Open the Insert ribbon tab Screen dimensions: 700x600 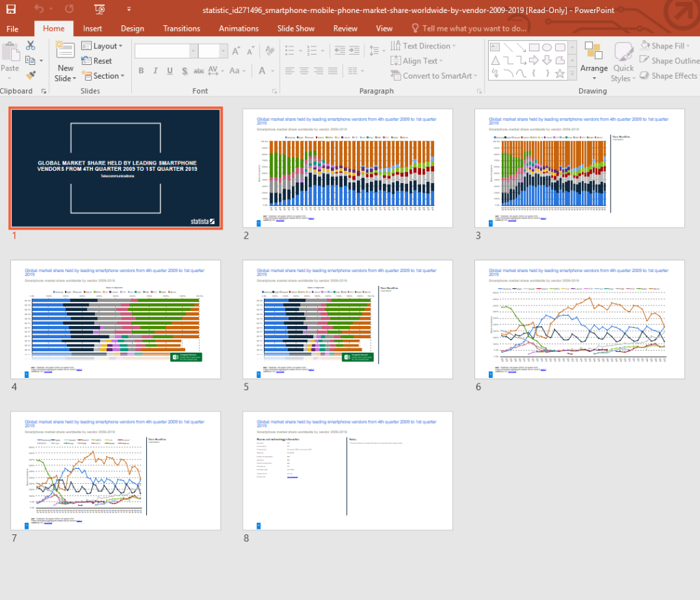pos(92,28)
